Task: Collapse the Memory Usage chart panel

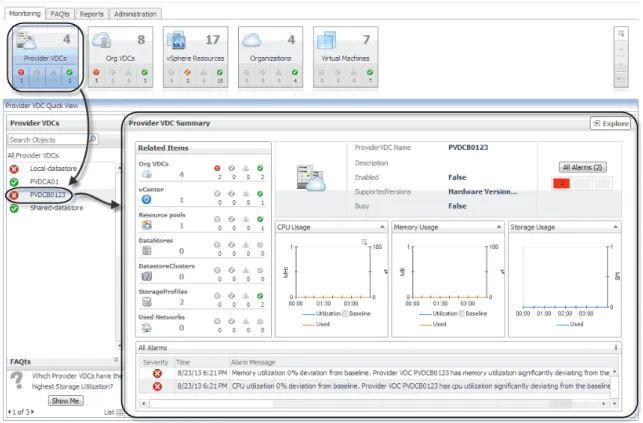Action: [499, 227]
